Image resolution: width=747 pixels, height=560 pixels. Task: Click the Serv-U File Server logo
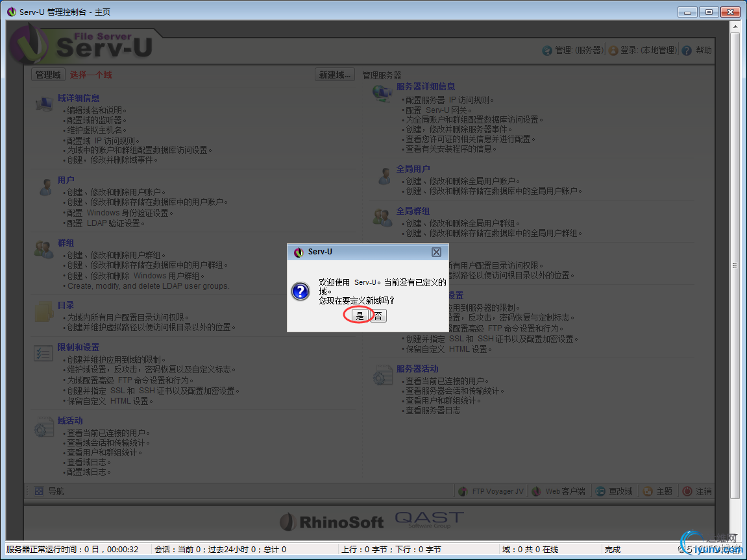click(x=81, y=44)
